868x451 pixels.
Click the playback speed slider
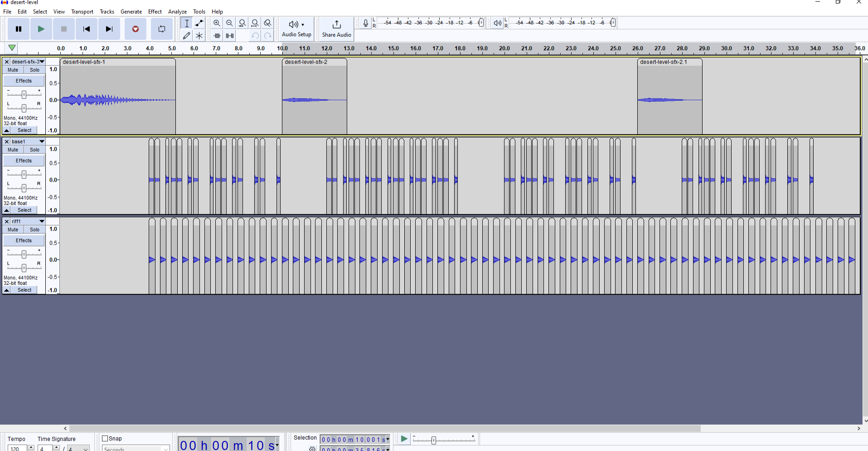tap(434, 440)
